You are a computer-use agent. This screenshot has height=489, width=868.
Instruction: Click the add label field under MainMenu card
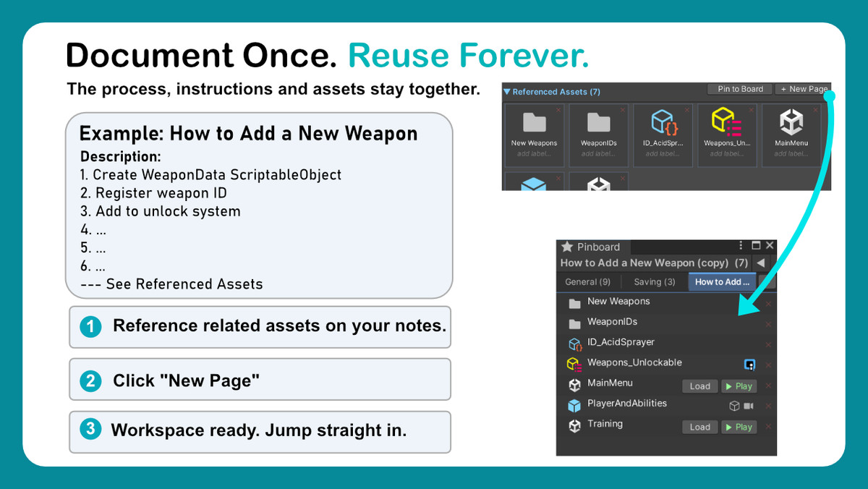coord(792,153)
